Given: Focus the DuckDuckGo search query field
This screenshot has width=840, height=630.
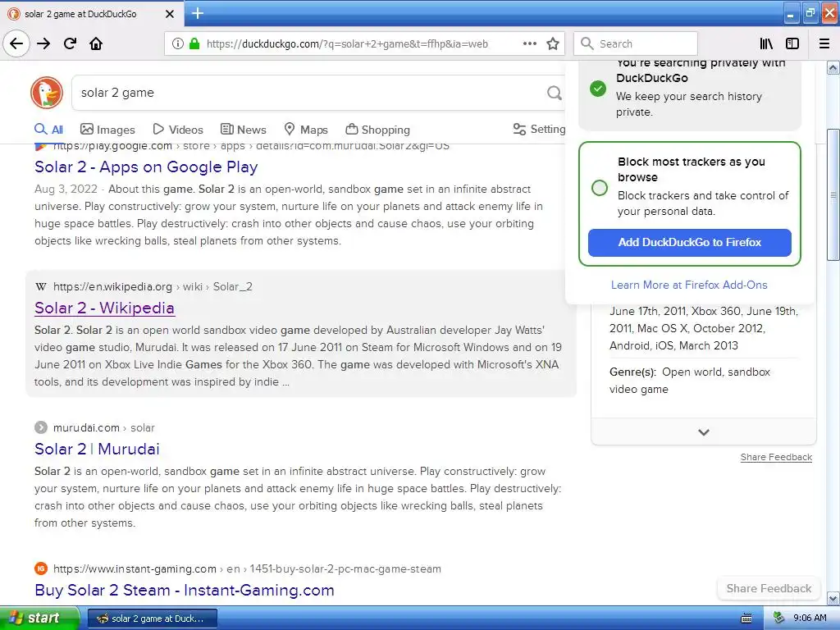Looking at the screenshot, I should [x=311, y=93].
